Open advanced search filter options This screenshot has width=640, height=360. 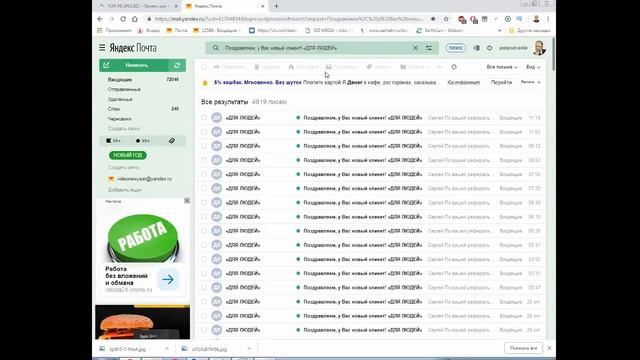[429, 48]
